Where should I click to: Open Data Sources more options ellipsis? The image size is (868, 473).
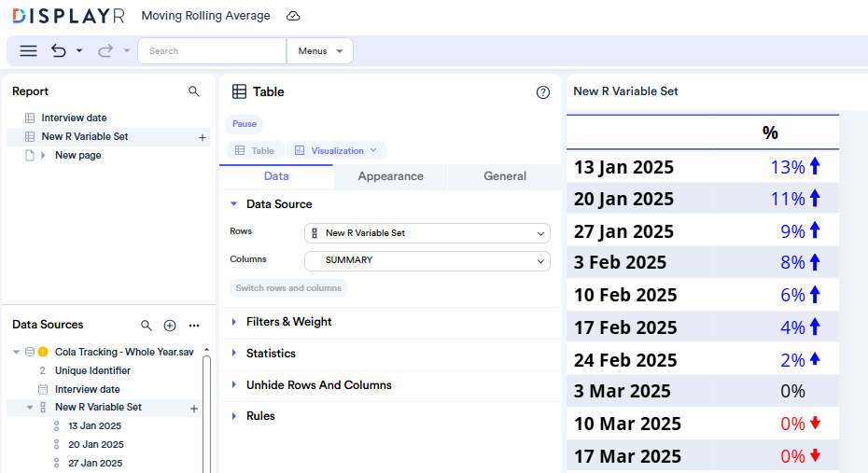click(194, 326)
